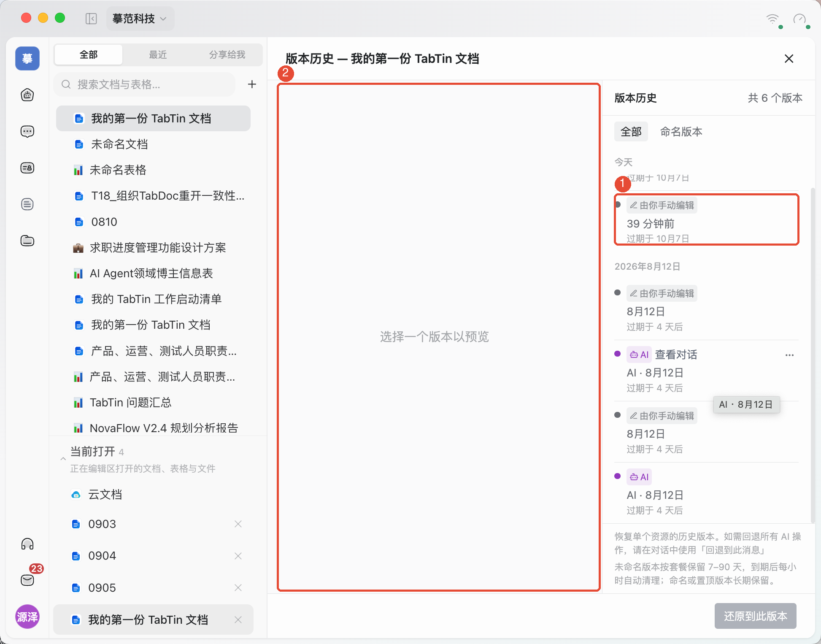Screen dimensions: 821x644
Task: Open the 摹范科技 workspace dropdown
Action: pyautogui.click(x=140, y=19)
